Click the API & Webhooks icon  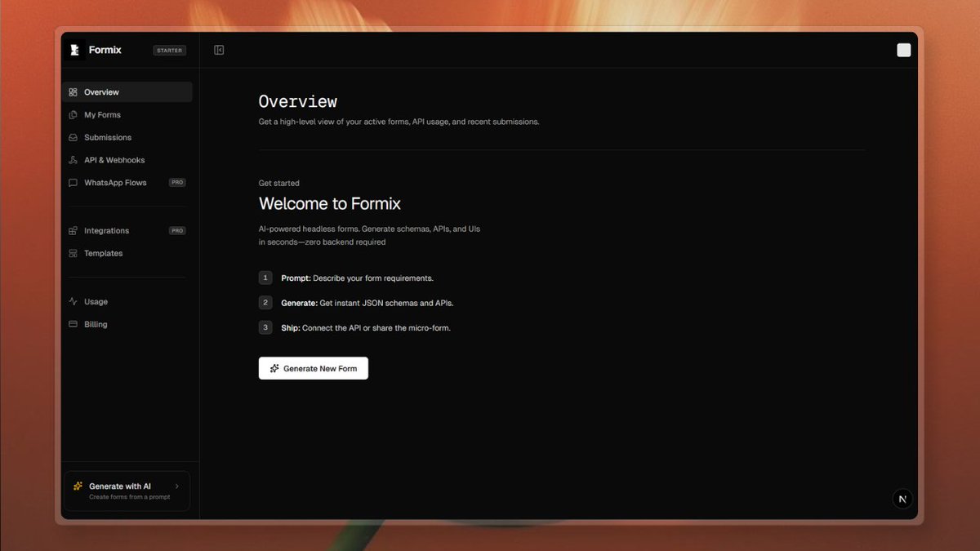73,160
